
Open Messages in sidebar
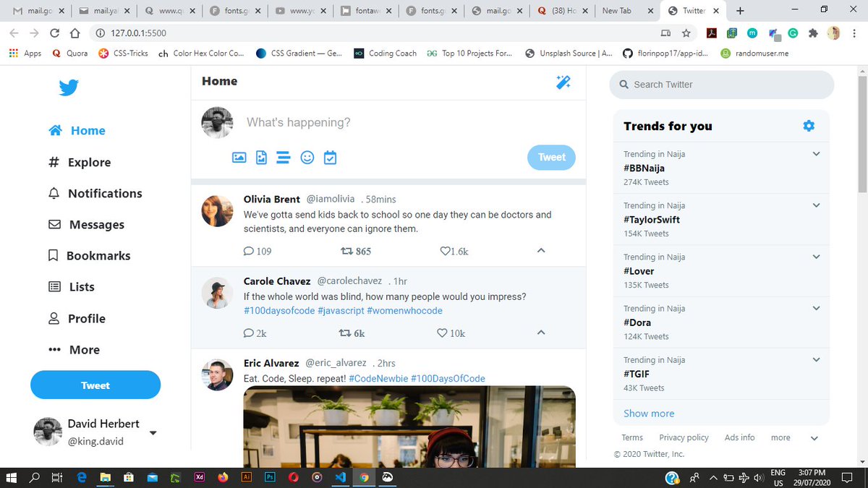coord(86,225)
